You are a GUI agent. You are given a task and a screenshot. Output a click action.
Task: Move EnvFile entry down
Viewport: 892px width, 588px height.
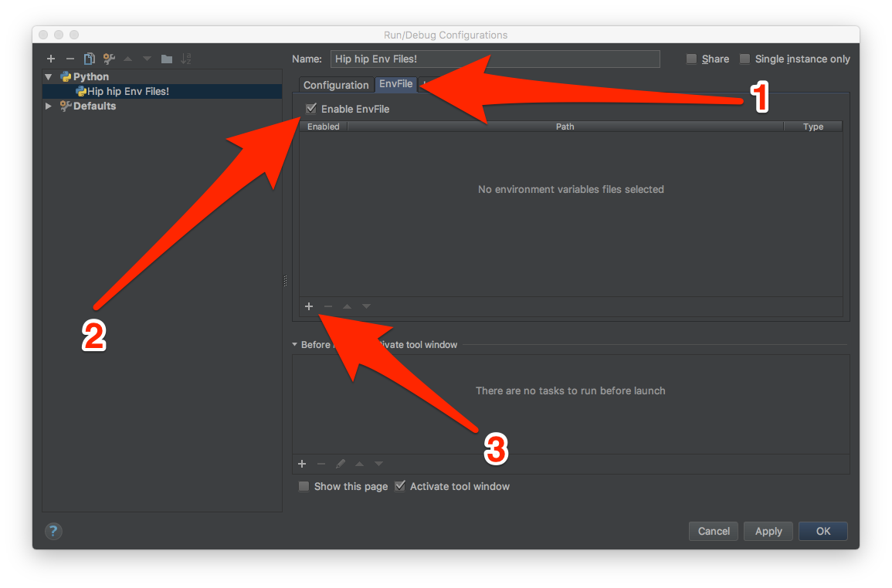[x=366, y=306]
